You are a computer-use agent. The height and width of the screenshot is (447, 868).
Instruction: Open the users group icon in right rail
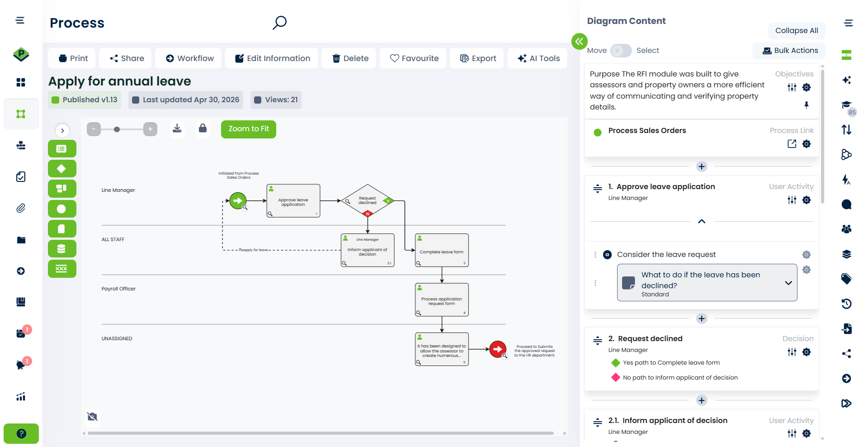tap(847, 229)
